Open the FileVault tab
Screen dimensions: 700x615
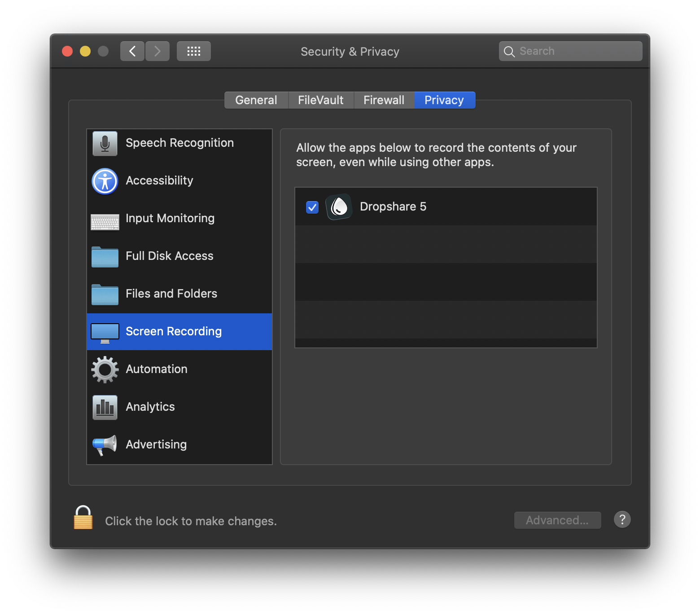pyautogui.click(x=320, y=100)
